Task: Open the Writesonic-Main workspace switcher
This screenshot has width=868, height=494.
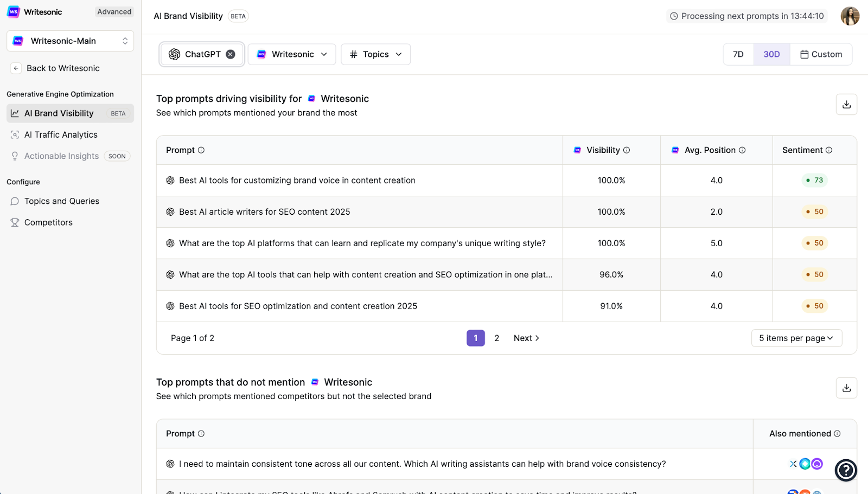Action: coord(70,41)
